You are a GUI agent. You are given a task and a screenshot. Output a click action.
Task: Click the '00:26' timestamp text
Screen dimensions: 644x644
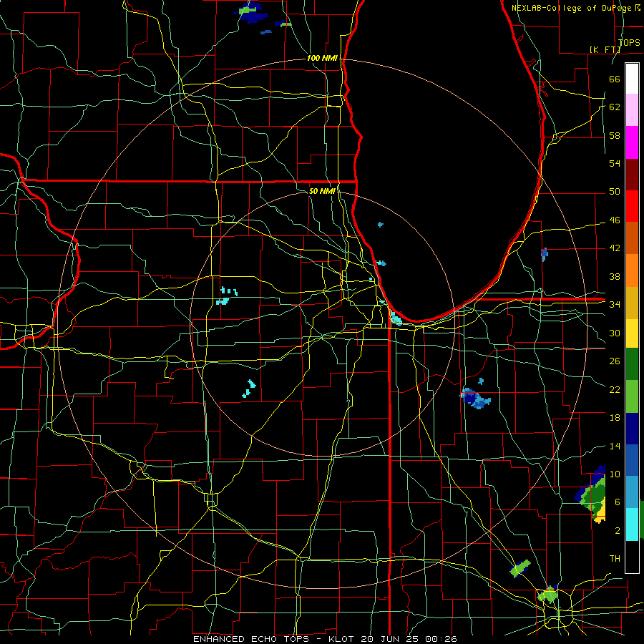pos(441,639)
